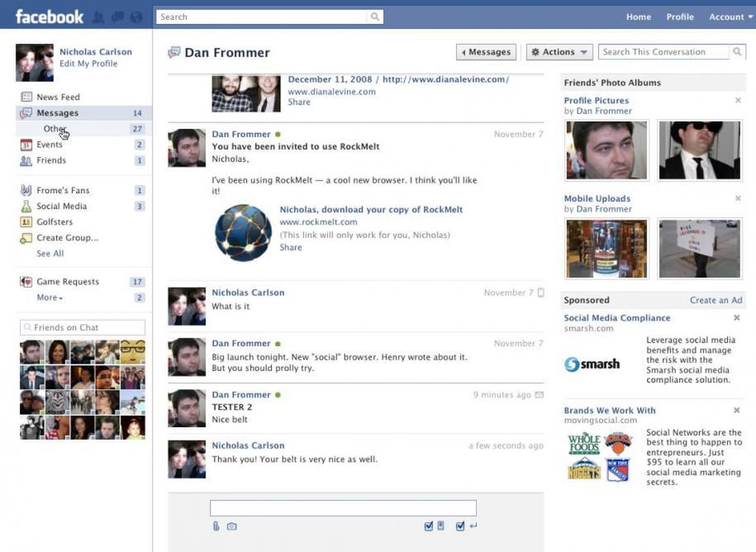The image size is (756, 552).
Task: Dismiss the Social Media Compliance ad
Action: (x=737, y=317)
